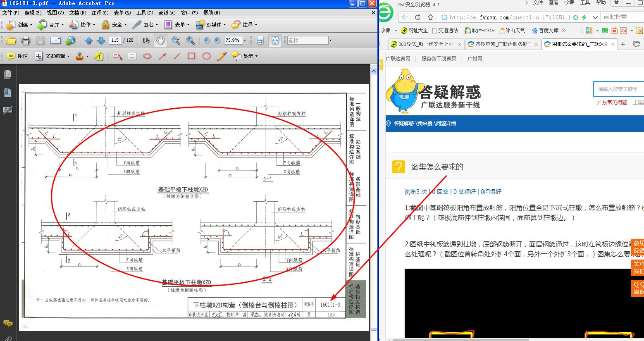Open the 签名 (Sign) dropdown
This screenshot has width=644, height=341.
point(145,25)
